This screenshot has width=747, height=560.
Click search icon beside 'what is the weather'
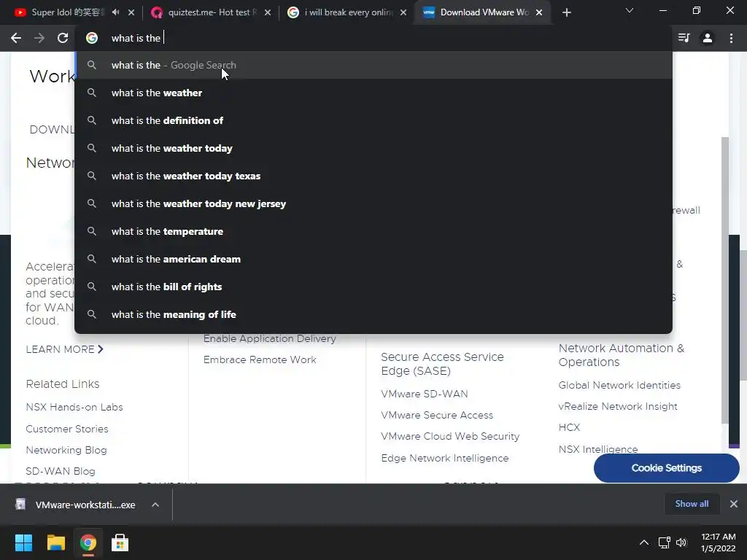pos(92,93)
